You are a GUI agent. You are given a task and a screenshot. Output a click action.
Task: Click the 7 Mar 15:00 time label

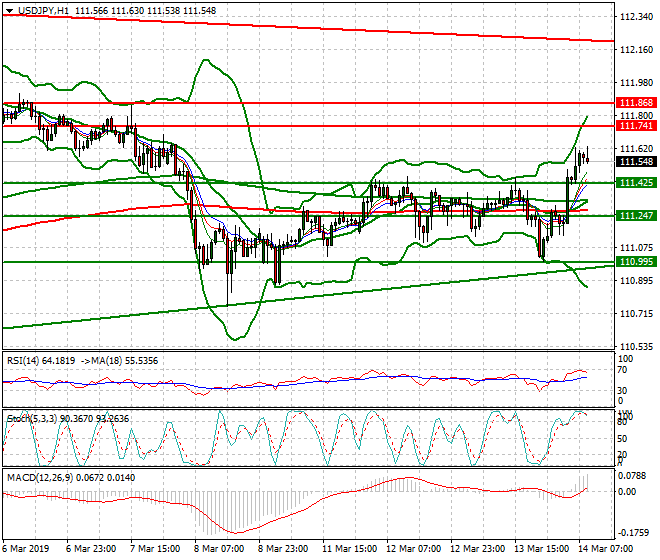[x=155, y=549]
